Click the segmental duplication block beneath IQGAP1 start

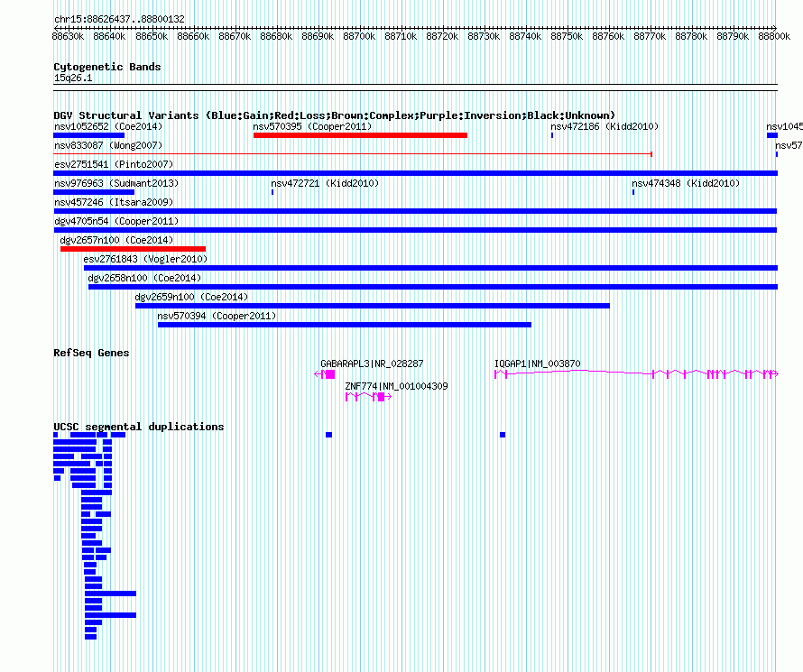pyautogui.click(x=503, y=435)
